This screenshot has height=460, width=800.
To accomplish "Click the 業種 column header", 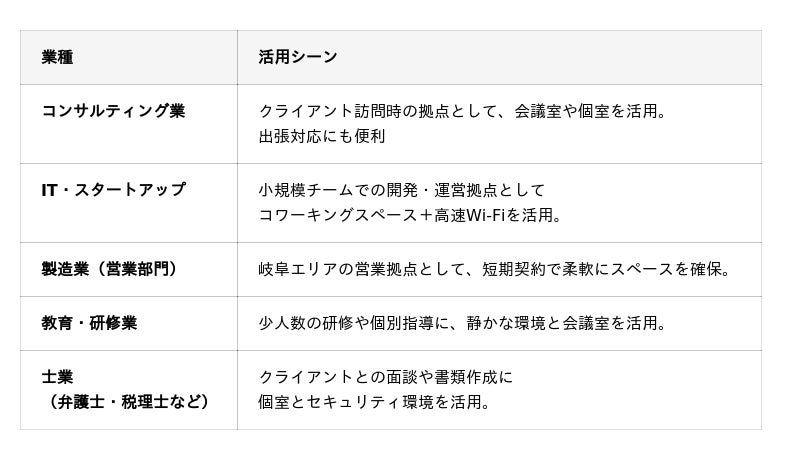I will tap(57, 57).
